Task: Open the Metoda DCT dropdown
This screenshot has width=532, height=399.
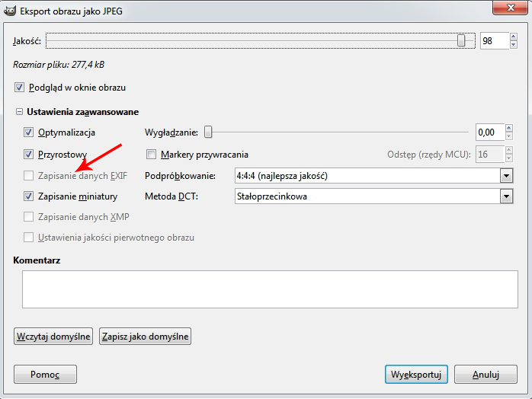Action: coord(506,196)
